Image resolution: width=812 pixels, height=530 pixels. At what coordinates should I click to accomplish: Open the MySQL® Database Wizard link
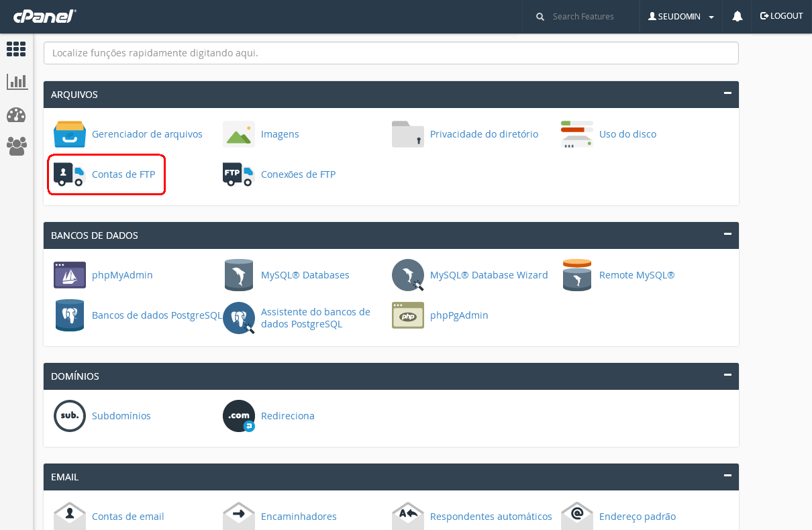(489, 275)
